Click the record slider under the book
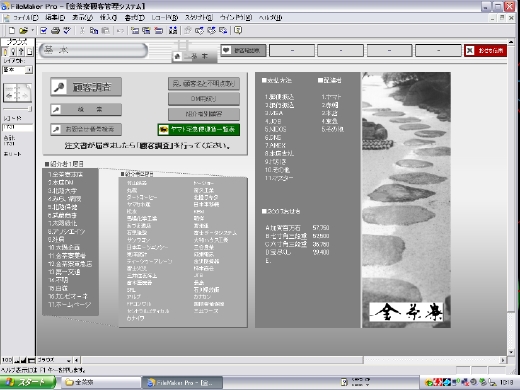520x390 pixels. [17, 109]
